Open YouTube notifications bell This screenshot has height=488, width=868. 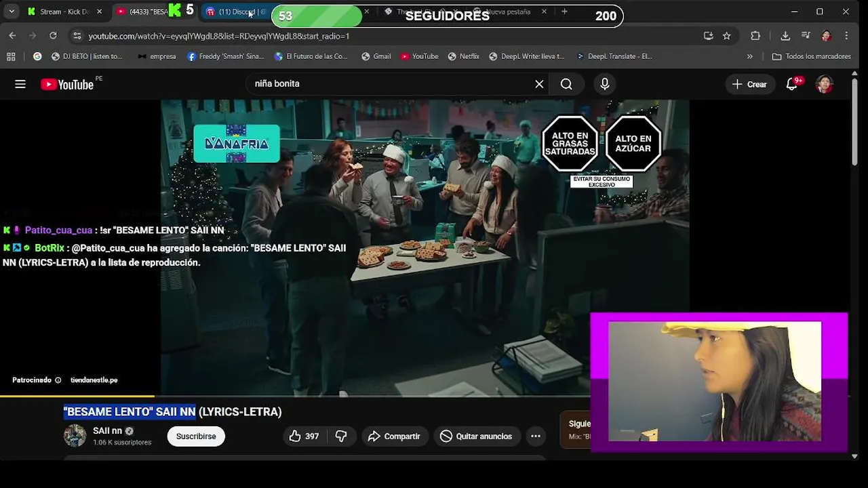pos(792,84)
